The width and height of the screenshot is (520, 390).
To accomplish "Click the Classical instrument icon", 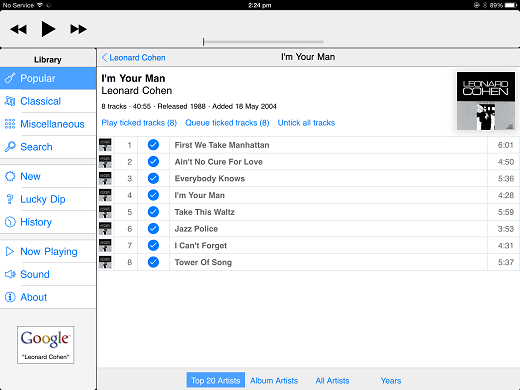I will [x=10, y=101].
